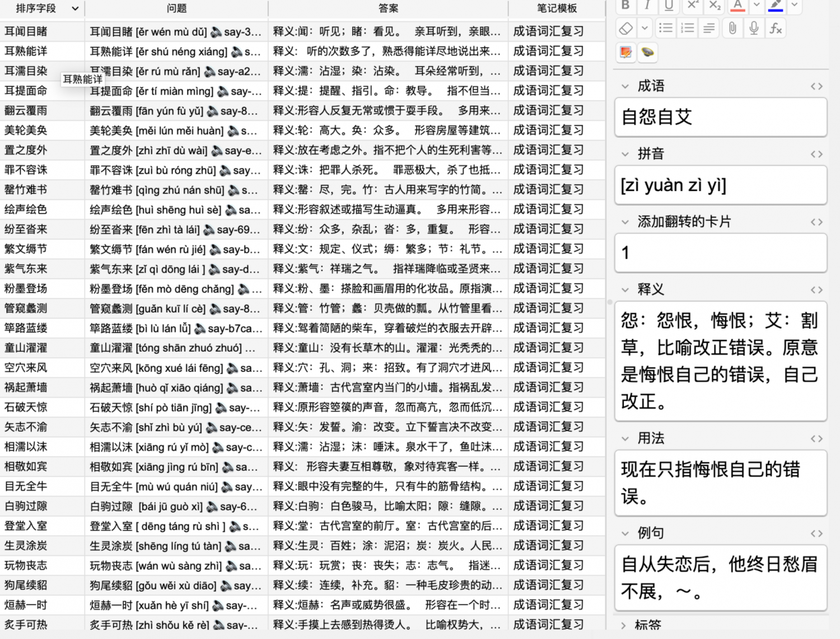Toggle HTML editor for the 例句 field
Image resolution: width=840 pixels, height=639 pixels.
(816, 533)
